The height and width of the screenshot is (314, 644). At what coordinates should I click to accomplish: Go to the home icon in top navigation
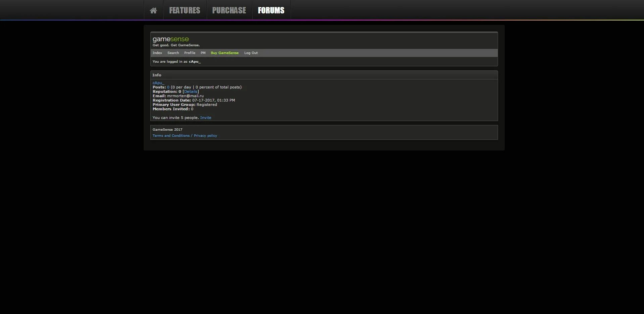[x=153, y=10]
